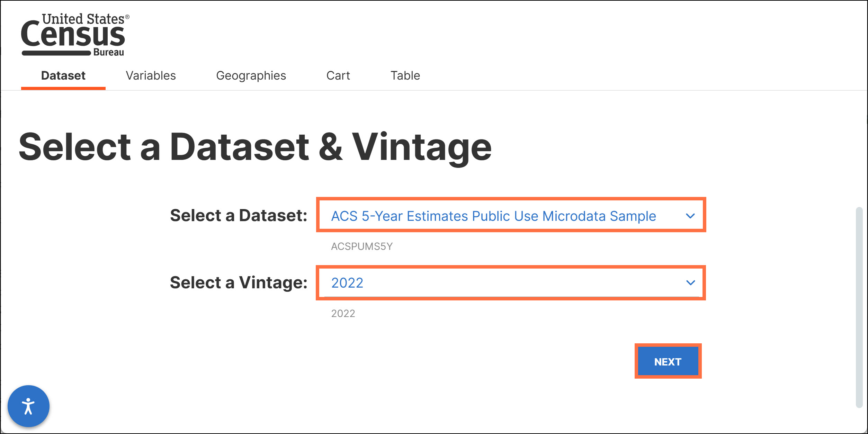Screen dimensions: 868x434
Task: Open the Table tab
Action: click(405, 75)
